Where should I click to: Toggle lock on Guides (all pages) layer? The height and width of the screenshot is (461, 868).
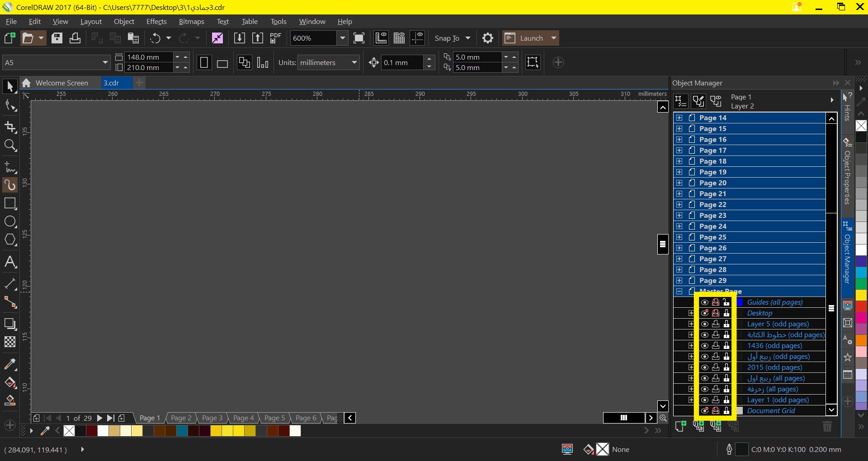click(726, 302)
